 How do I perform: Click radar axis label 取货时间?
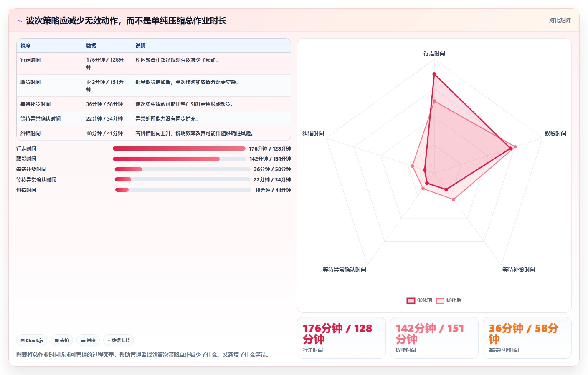(555, 133)
